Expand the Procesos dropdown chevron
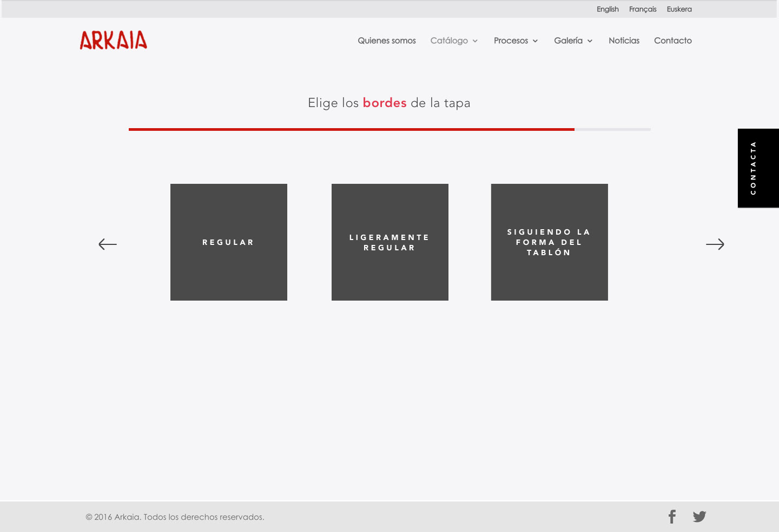The width and height of the screenshot is (779, 532). pyautogui.click(x=535, y=41)
